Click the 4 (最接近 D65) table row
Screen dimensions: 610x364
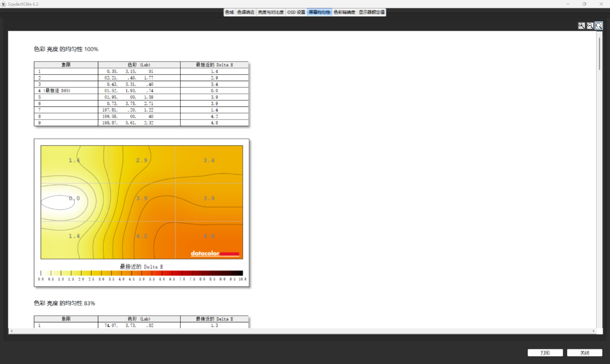coord(141,91)
